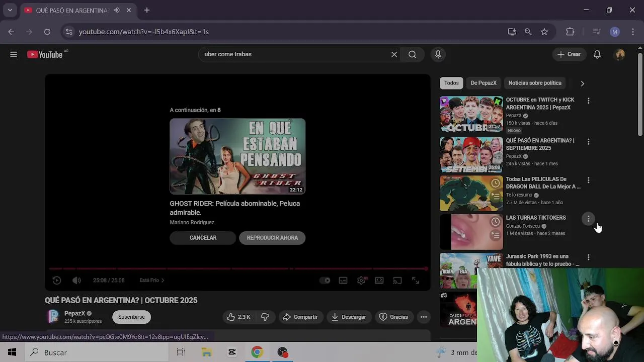
Task: View site information icon in address bar
Action: coord(69,32)
